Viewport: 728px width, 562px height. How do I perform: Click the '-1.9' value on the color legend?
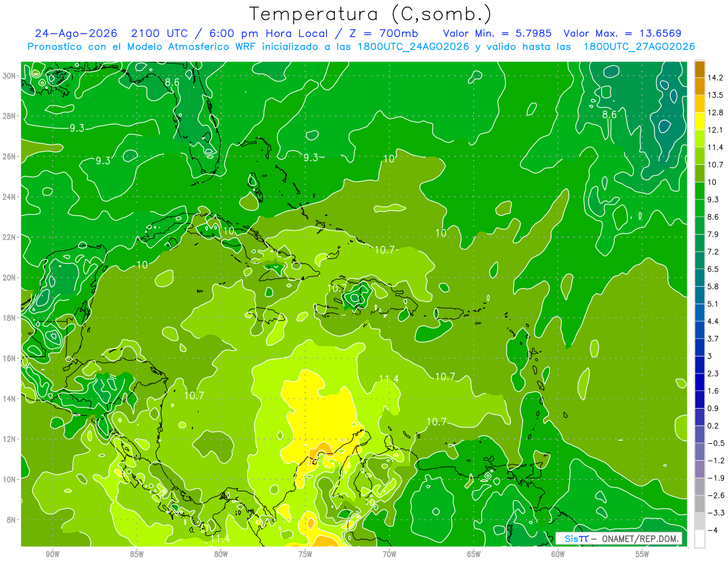(x=716, y=478)
